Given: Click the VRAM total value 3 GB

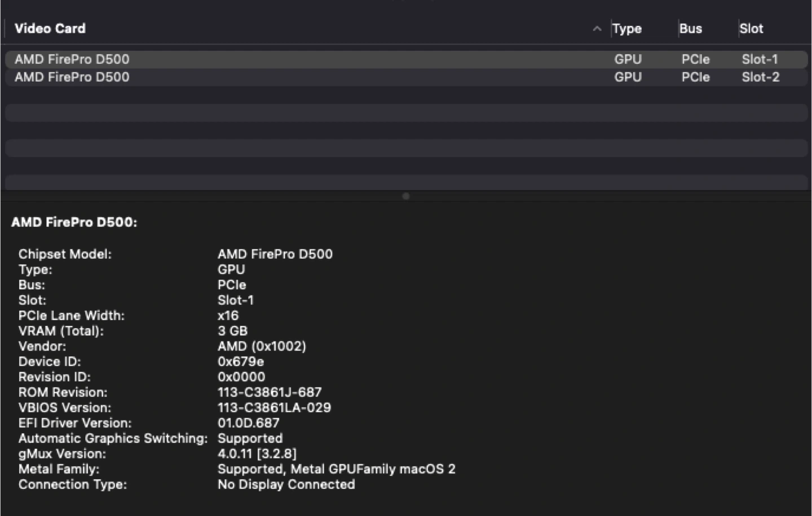Looking at the screenshot, I should [232, 331].
